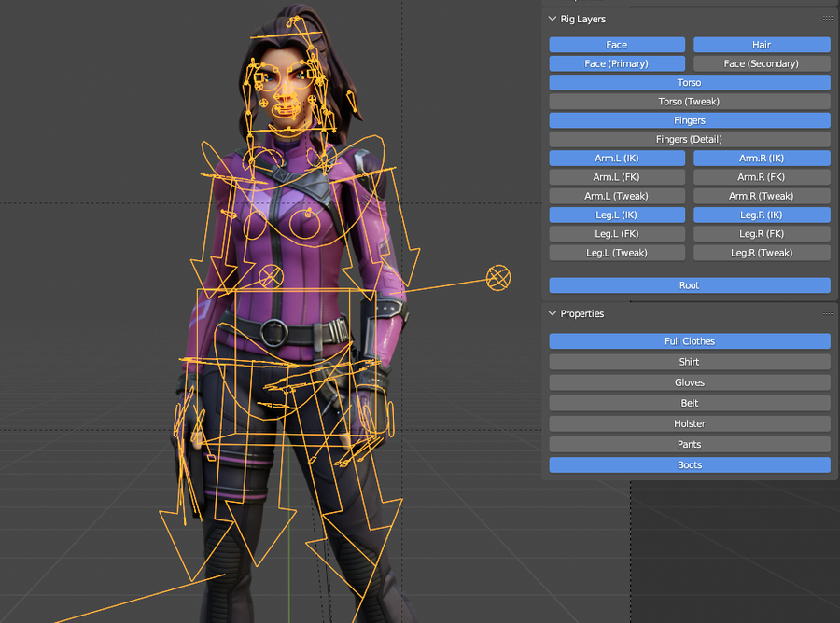Grab the Properties panel drag handle
840x623 pixels.
tap(828, 313)
